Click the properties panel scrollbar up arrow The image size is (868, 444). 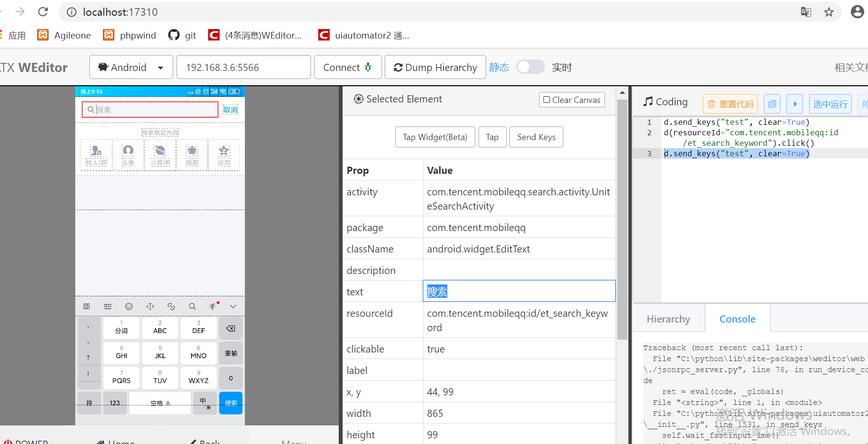pos(622,92)
